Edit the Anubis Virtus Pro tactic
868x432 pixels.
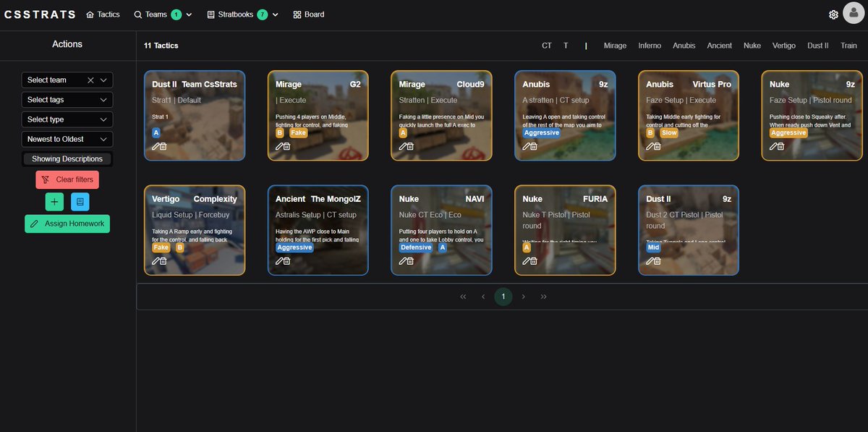point(650,146)
